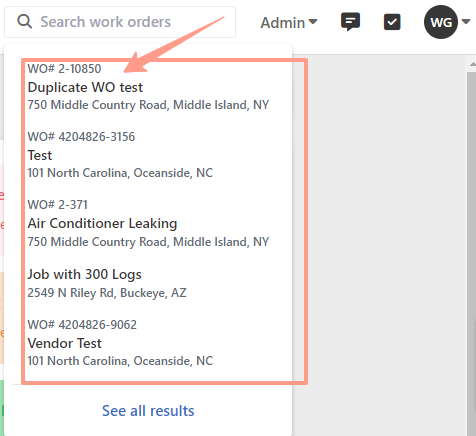Open the checkmark tasks icon
476x436 pixels.
[x=392, y=22]
